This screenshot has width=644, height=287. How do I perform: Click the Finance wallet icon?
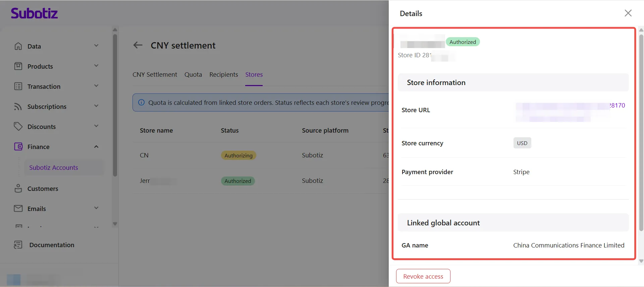[x=18, y=147]
